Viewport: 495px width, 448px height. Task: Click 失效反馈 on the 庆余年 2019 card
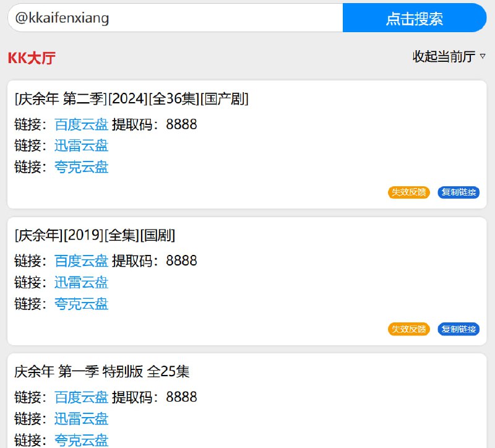(x=408, y=329)
